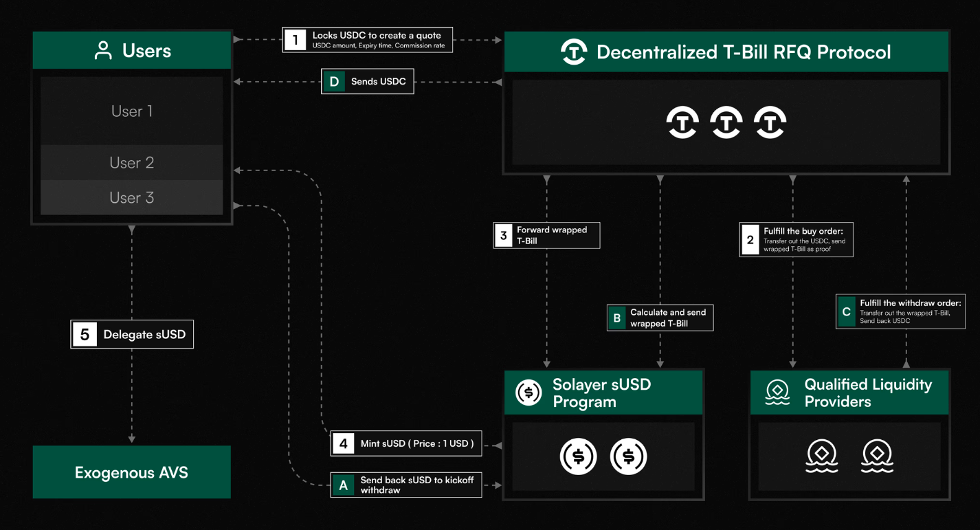Screen dimensions: 980x530
Task: Click step 4 Mint sUSD label
Action: (405, 443)
